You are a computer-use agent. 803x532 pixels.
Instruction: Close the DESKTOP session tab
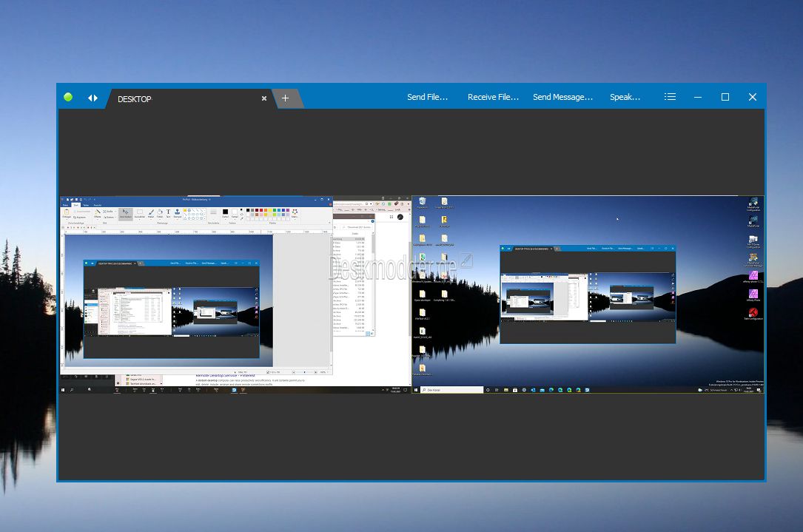264,98
